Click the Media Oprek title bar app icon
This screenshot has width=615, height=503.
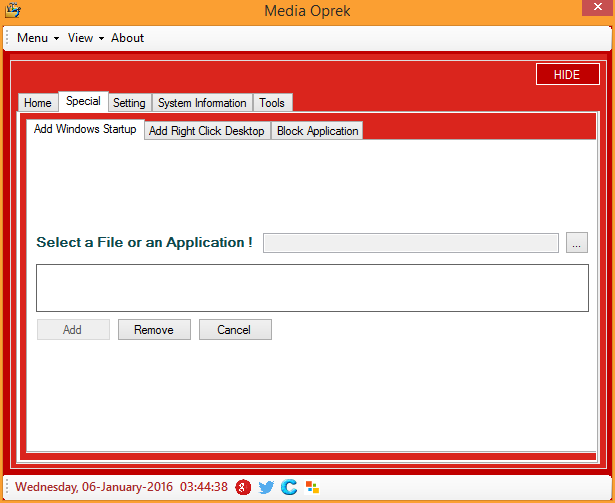point(13,10)
